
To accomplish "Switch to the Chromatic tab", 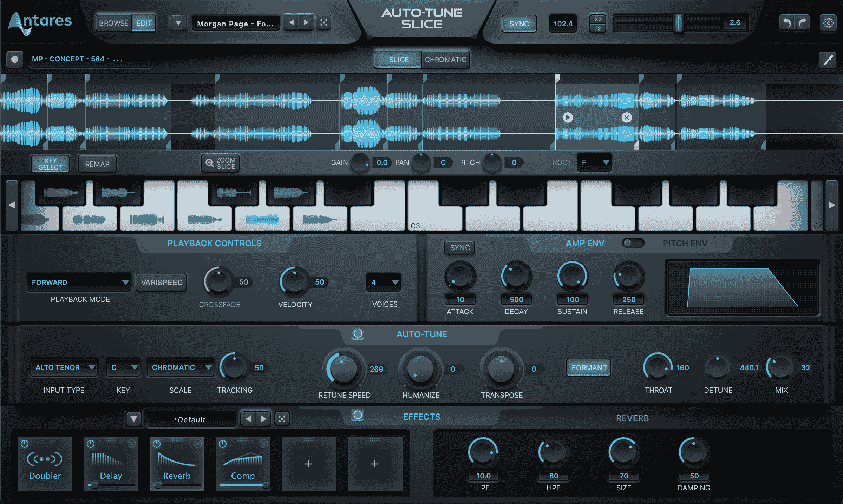I will point(445,59).
